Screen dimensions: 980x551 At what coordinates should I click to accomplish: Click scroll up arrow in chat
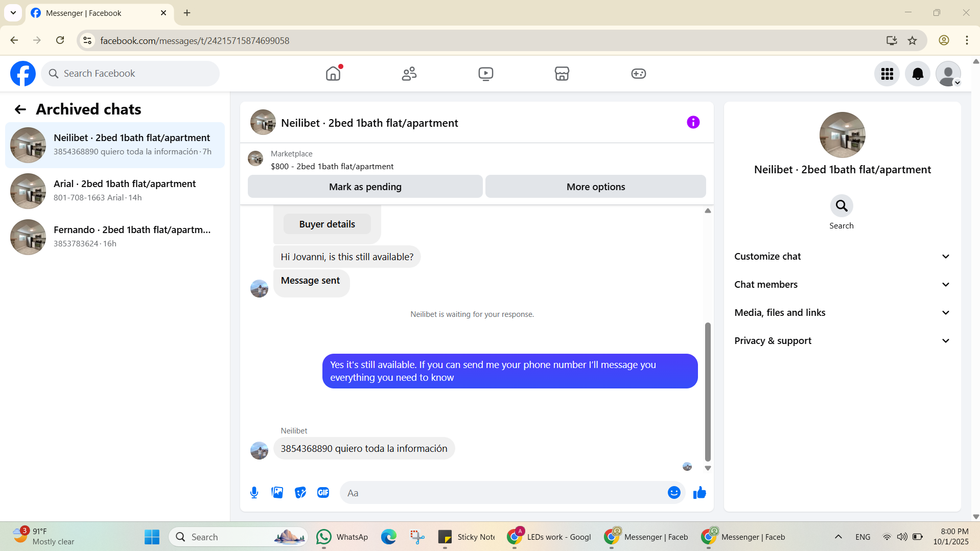coord(708,211)
